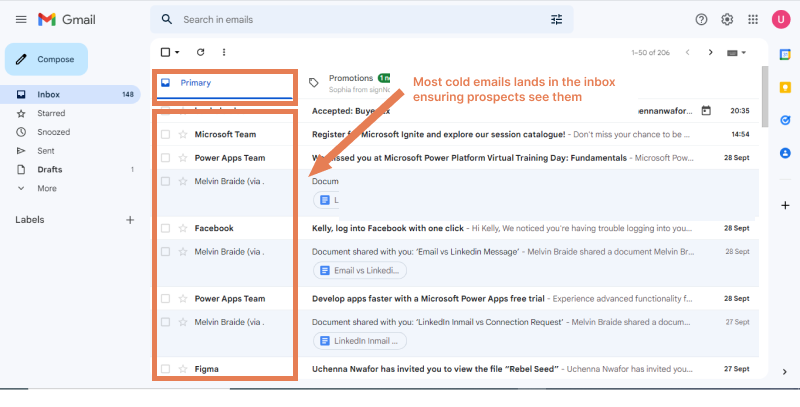The height and width of the screenshot is (407, 800).
Task: Tick checkbox for Power Apps Training Day email
Action: pyautogui.click(x=165, y=158)
